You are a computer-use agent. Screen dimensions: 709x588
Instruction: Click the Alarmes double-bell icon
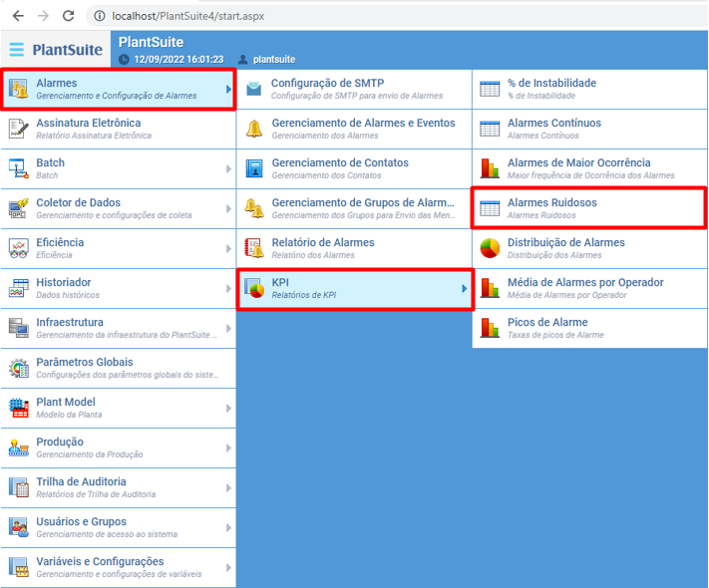(x=19, y=89)
